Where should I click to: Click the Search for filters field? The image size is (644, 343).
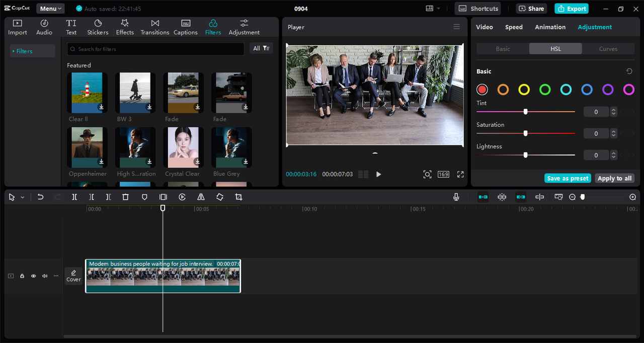click(x=155, y=49)
